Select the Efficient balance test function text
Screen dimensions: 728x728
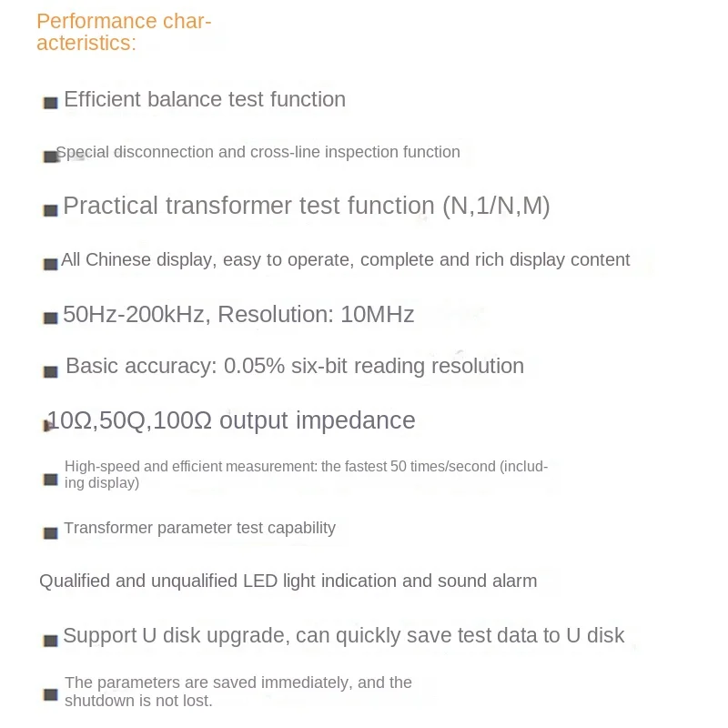click(205, 99)
